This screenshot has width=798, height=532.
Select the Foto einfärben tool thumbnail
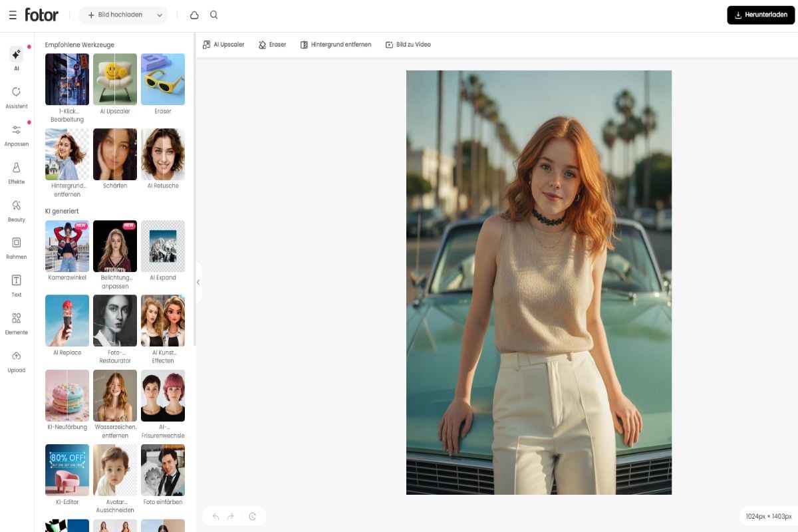(163, 470)
